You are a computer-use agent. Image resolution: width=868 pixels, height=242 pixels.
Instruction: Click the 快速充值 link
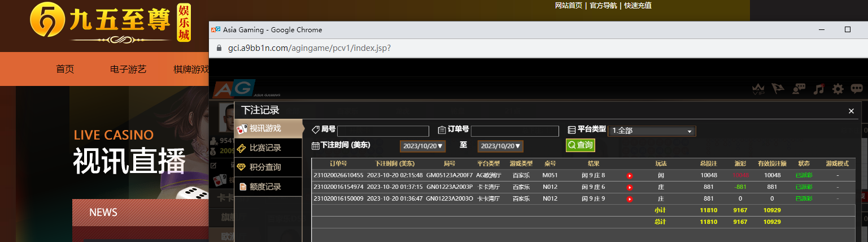tap(638, 5)
